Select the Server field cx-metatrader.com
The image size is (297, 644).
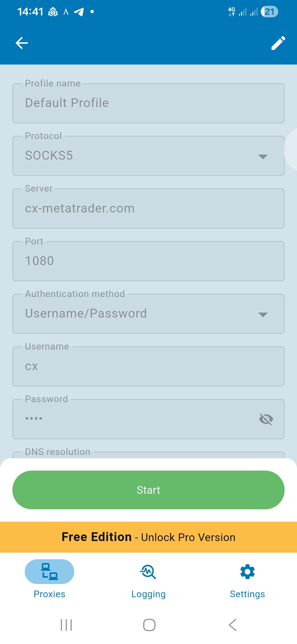(x=148, y=208)
